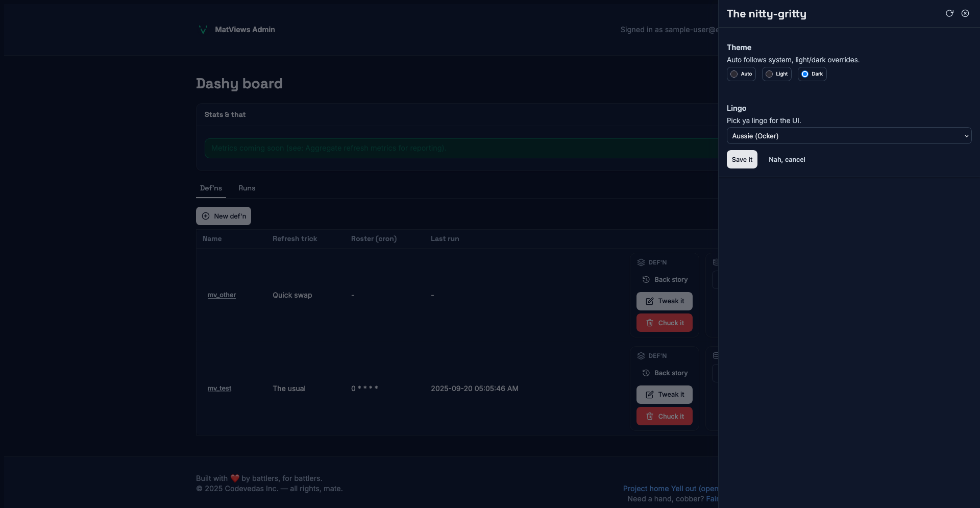
Task: Click the refresh icon in nitty-gritty panel
Action: 949,14
